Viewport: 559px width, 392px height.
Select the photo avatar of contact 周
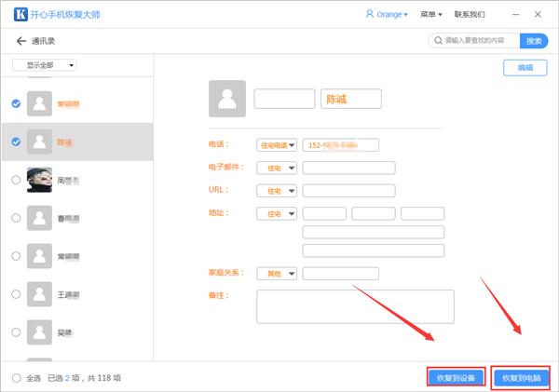38,180
